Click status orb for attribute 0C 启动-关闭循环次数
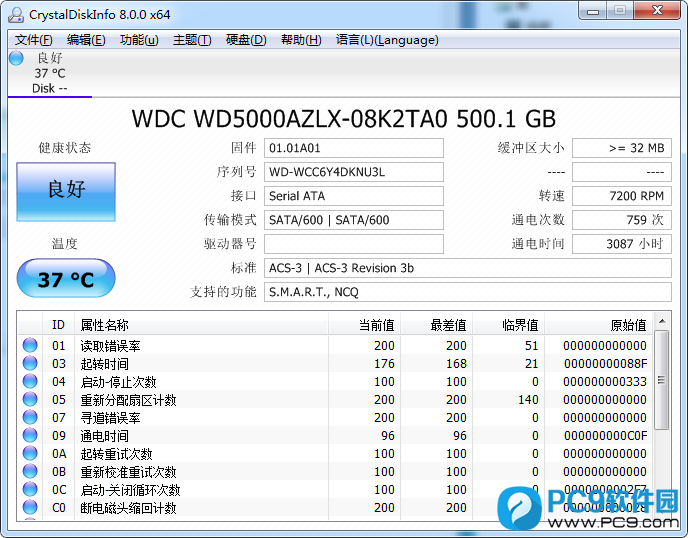This screenshot has width=688, height=538. 30,489
